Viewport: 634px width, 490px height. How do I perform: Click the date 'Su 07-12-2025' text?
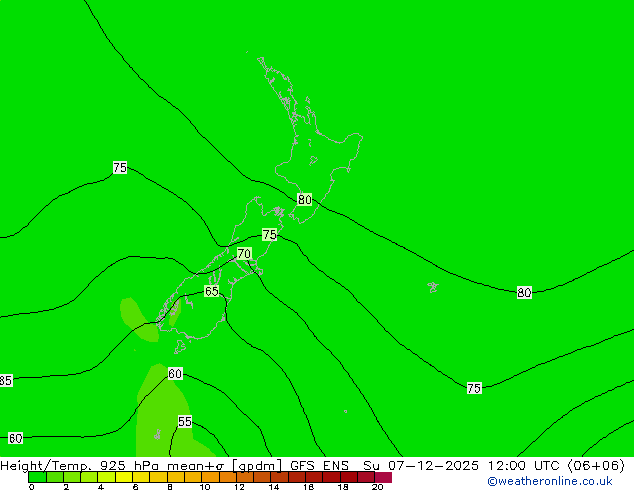coord(421,466)
